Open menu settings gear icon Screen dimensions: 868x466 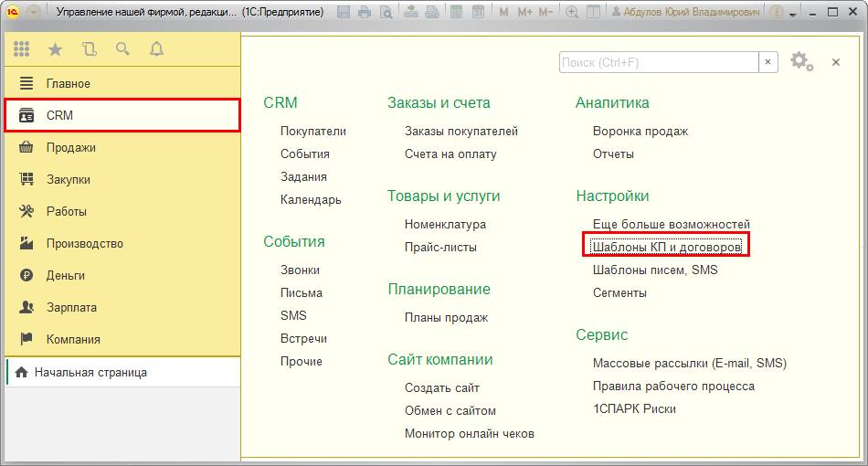pos(801,61)
